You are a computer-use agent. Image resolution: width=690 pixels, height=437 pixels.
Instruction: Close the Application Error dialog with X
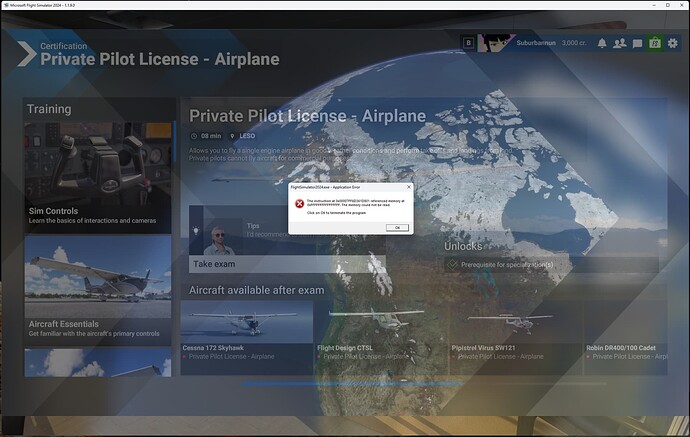tap(409, 187)
